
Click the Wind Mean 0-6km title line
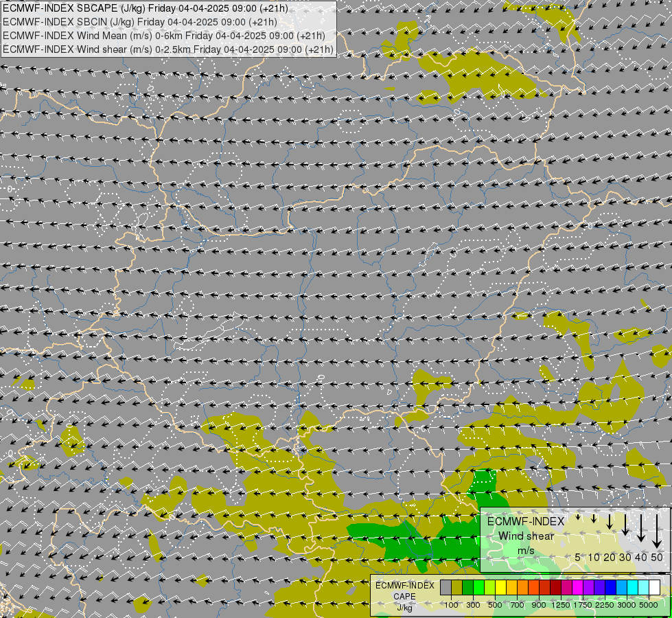pos(164,36)
